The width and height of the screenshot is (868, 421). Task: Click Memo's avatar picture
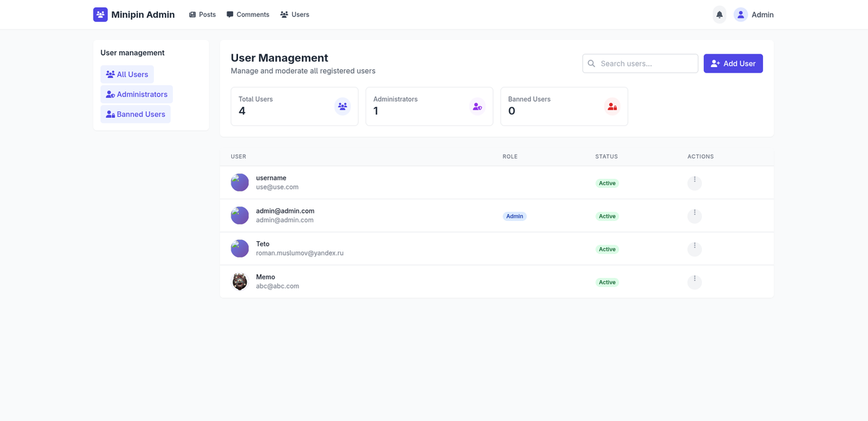[240, 281]
